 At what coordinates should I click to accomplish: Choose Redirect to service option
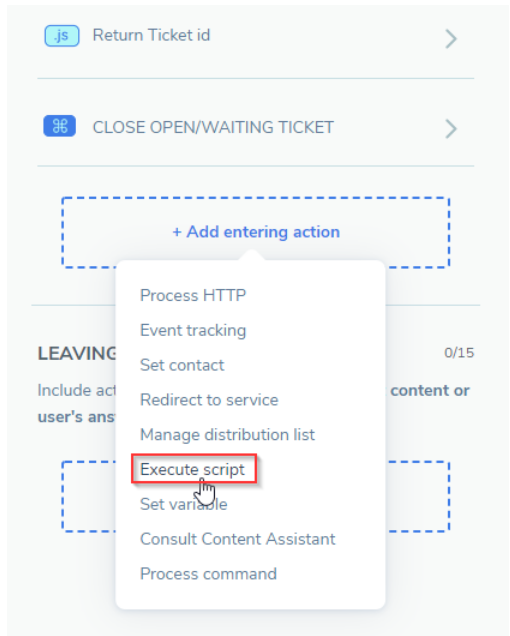[x=209, y=400]
